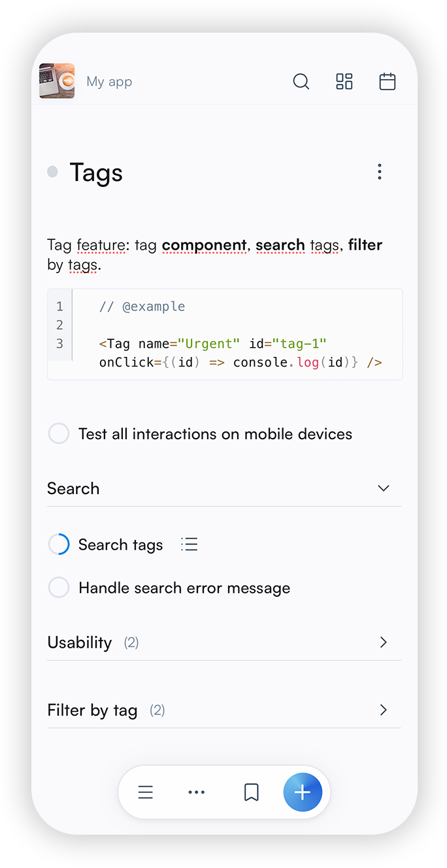Expand the Usability section

(x=384, y=643)
